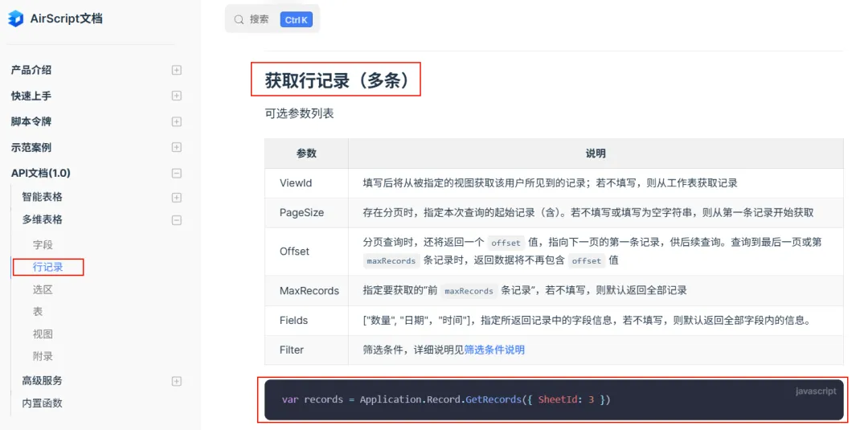The height and width of the screenshot is (430, 868).
Task: Click the search magnifier icon
Action: pyautogui.click(x=240, y=20)
